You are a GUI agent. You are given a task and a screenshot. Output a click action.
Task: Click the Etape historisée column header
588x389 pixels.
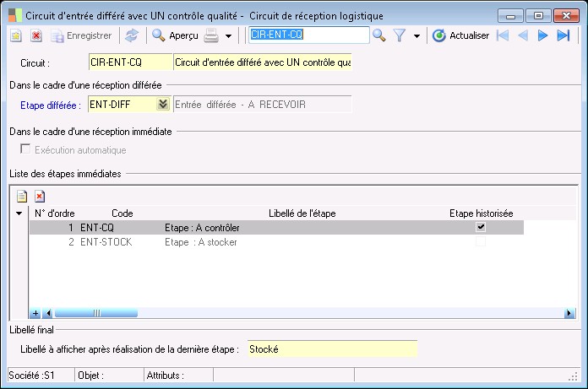point(481,213)
